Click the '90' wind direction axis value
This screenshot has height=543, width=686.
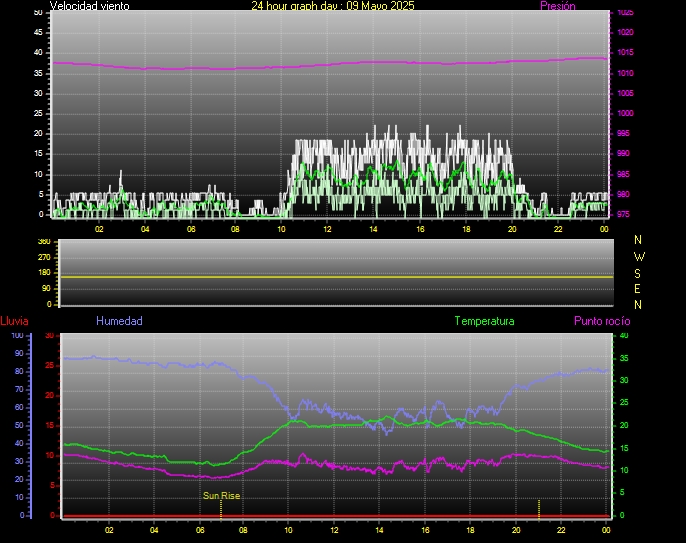pos(46,289)
